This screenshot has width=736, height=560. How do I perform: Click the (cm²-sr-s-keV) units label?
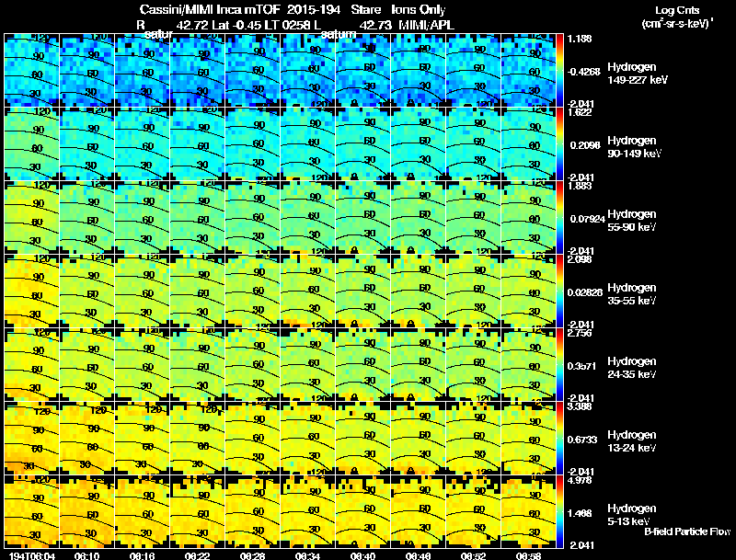coord(677,24)
